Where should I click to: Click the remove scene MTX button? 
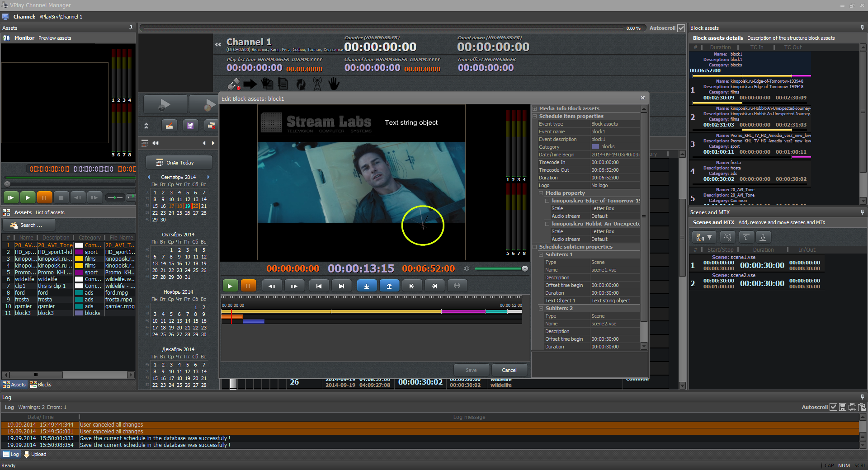pyautogui.click(x=727, y=237)
